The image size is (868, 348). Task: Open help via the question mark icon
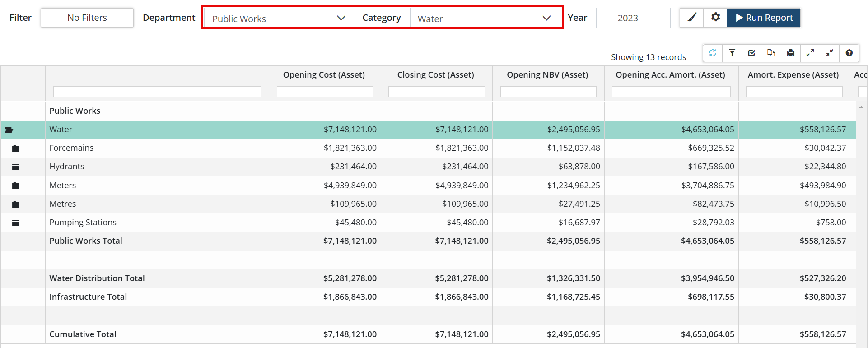(849, 53)
